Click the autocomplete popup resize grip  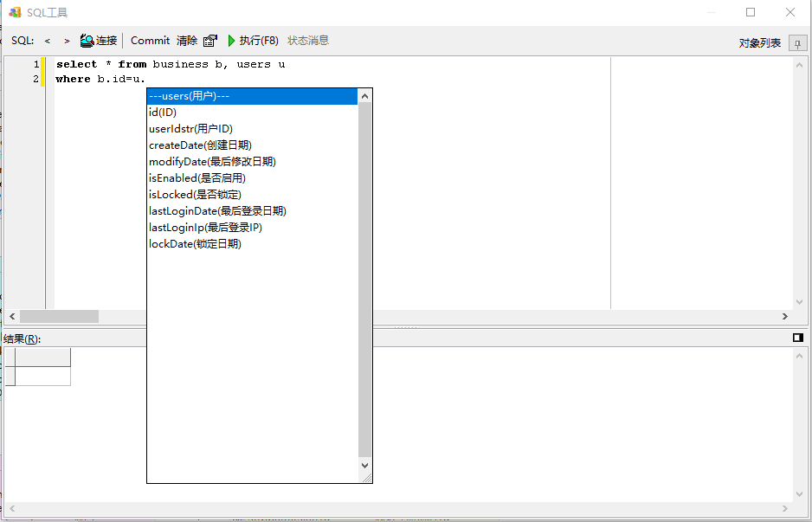(x=366, y=478)
